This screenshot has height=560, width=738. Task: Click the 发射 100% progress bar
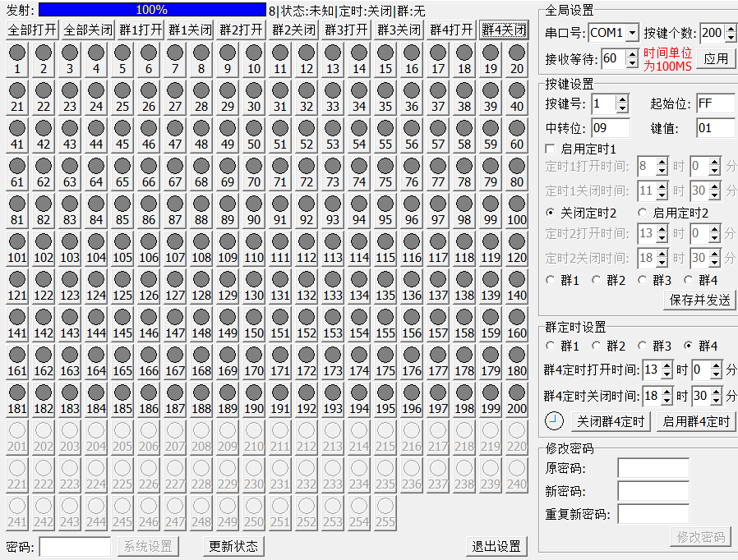click(152, 9)
